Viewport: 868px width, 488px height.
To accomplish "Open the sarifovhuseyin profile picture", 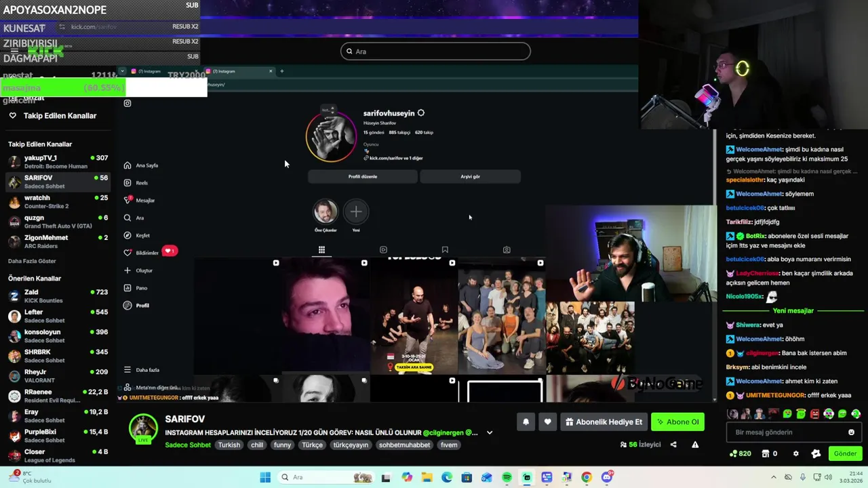I will [332, 137].
